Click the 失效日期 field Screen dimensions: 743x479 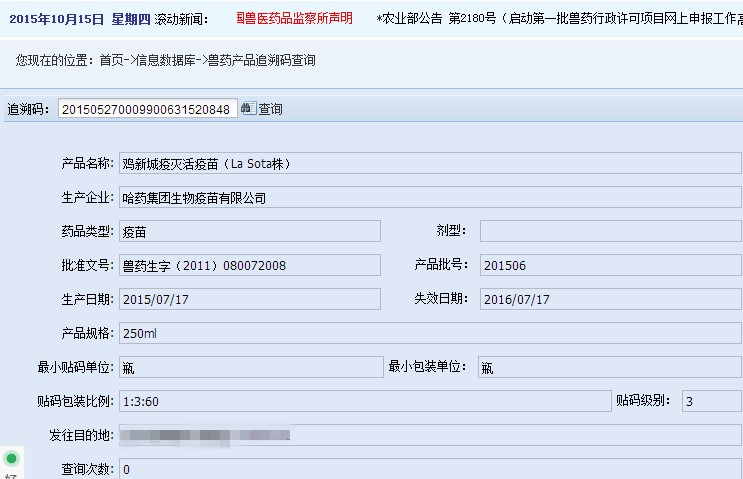[610, 299]
